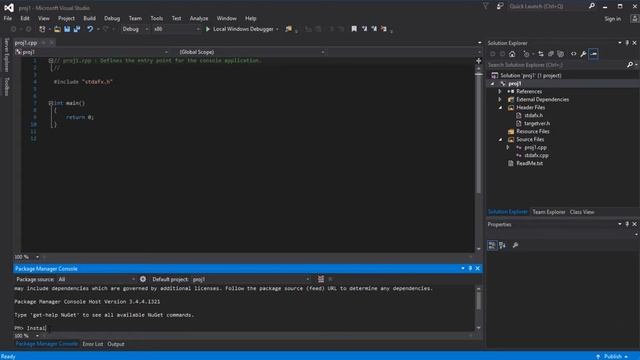Open the proj1 project scope dropdown

(92, 52)
